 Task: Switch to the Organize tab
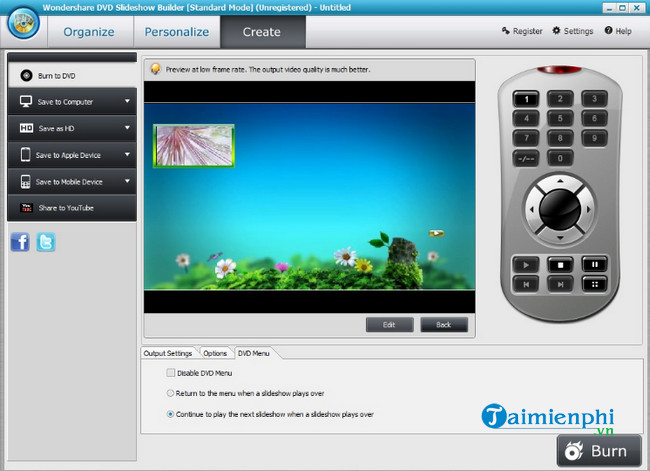[89, 32]
